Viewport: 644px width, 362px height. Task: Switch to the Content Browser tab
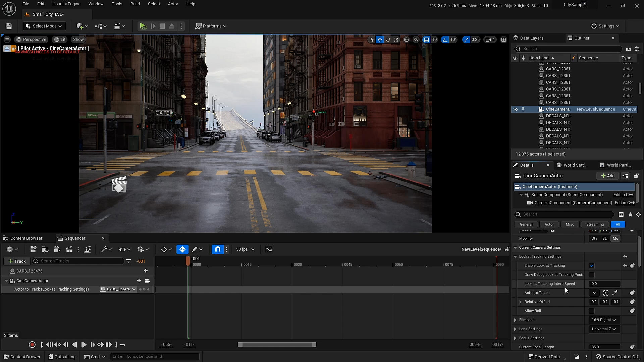click(26, 238)
